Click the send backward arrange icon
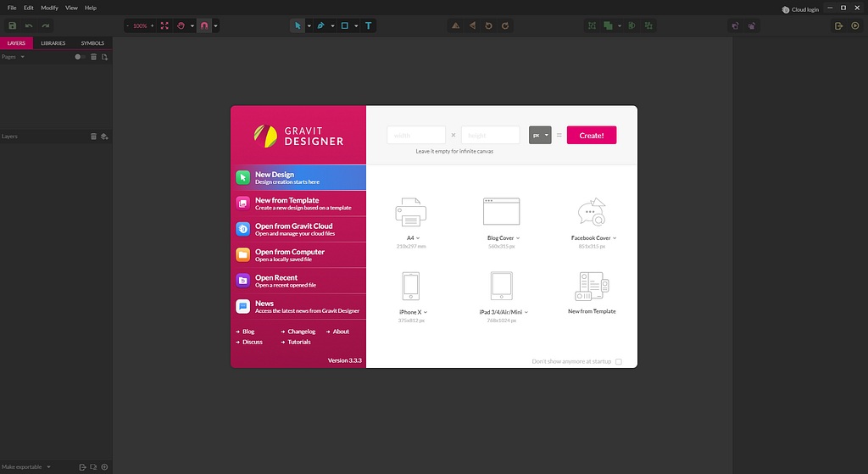This screenshot has height=474, width=868. [x=751, y=25]
